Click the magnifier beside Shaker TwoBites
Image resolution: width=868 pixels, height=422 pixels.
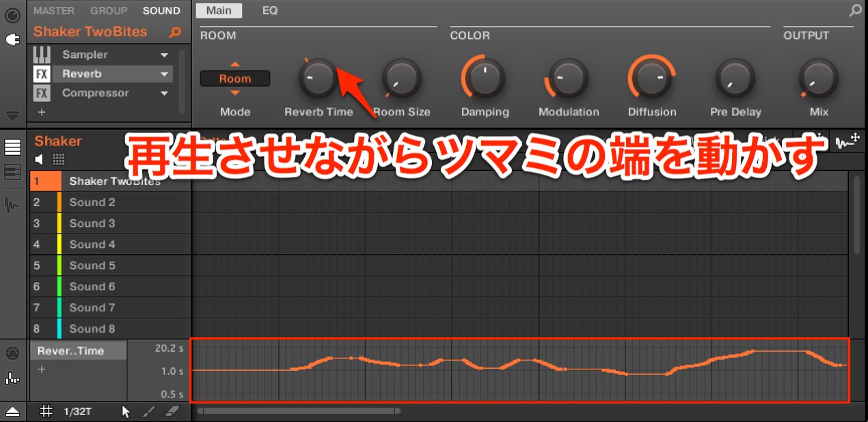[x=175, y=32]
